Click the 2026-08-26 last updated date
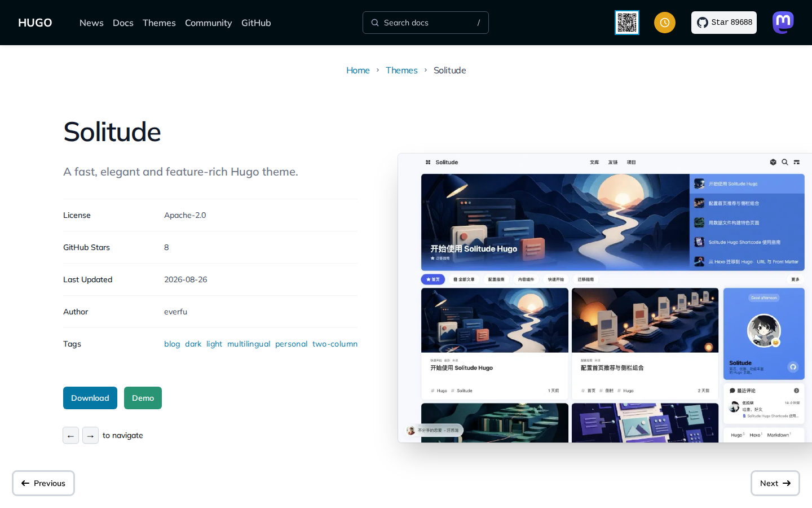This screenshot has width=812, height=508. click(x=186, y=279)
